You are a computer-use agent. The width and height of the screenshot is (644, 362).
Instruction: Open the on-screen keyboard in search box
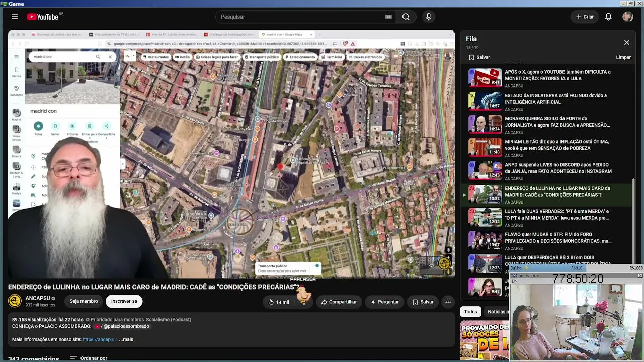point(388,17)
